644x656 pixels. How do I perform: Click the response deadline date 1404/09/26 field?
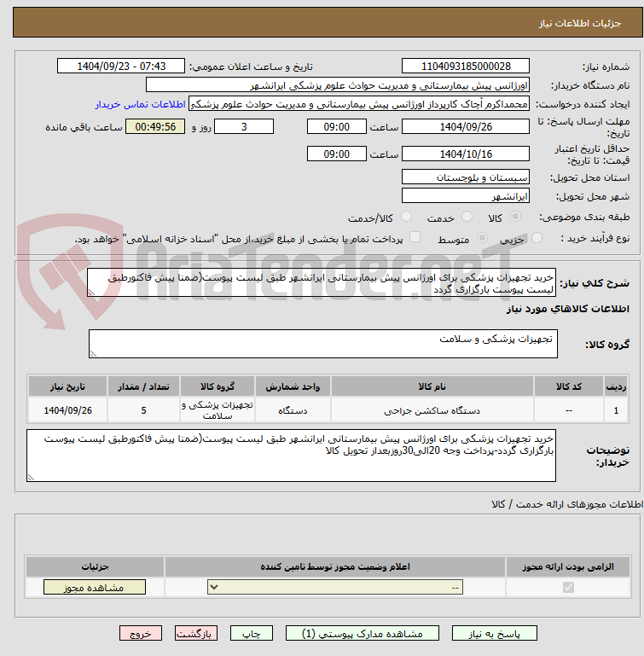[466, 127]
